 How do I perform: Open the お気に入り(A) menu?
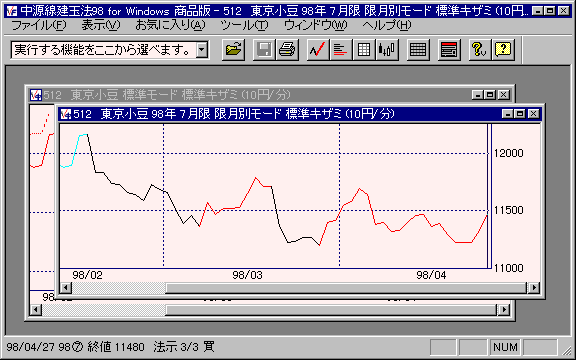[x=170, y=25]
